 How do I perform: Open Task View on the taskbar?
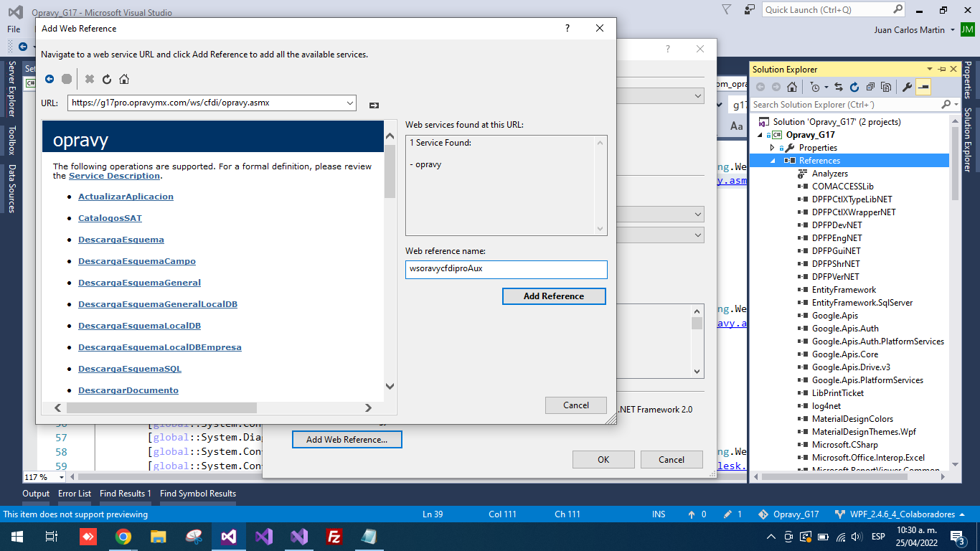pos(52,536)
